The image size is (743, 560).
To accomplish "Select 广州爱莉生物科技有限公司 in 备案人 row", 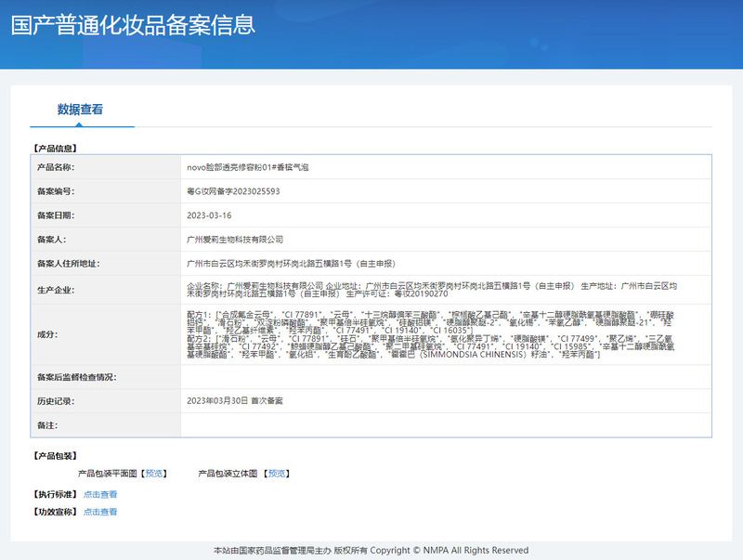I will tap(235, 240).
